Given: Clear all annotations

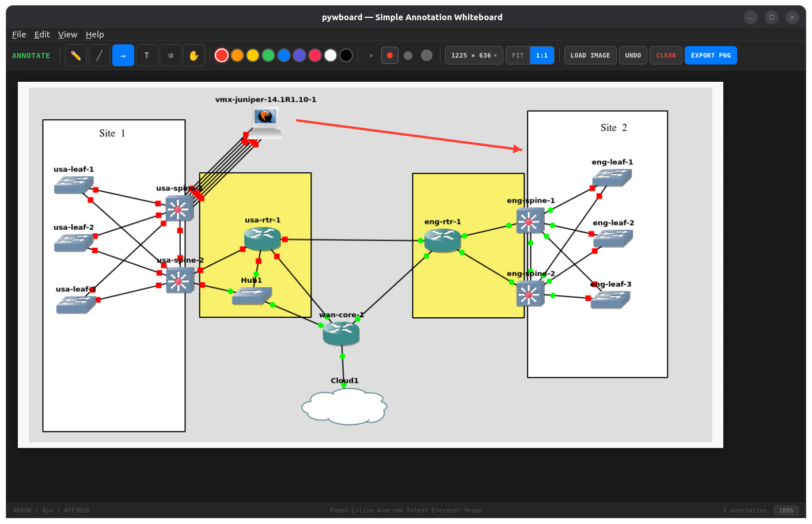Looking at the screenshot, I should pyautogui.click(x=666, y=55).
